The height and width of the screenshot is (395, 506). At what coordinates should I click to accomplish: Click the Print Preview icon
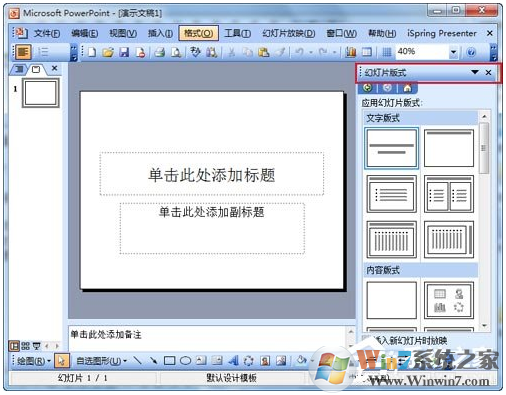(175, 52)
